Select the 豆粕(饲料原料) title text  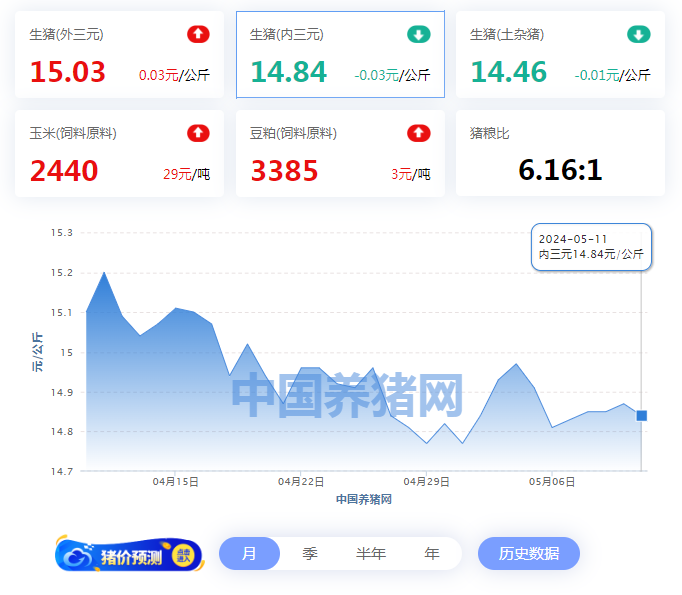pos(293,133)
